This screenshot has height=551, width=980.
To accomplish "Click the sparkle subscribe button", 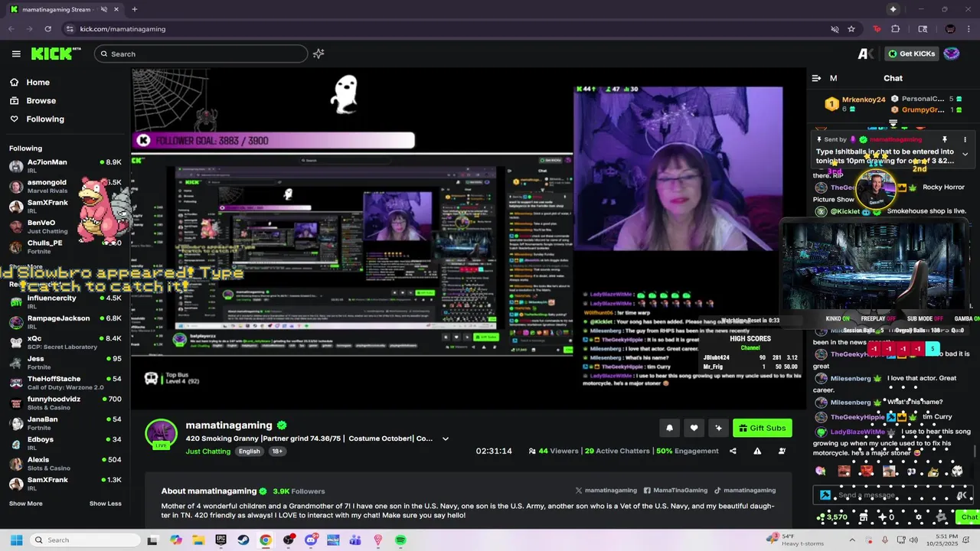I will (718, 428).
